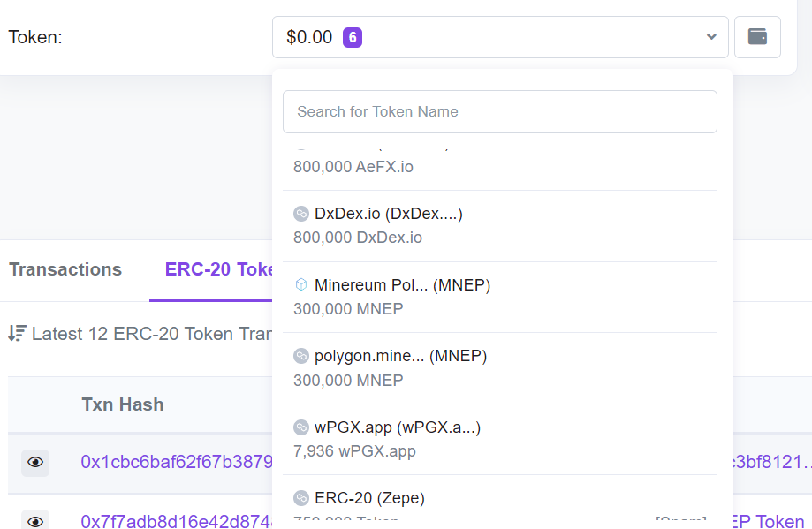The width and height of the screenshot is (812, 529).
Task: Expand the $0.00 token dropdown
Action: pos(500,37)
